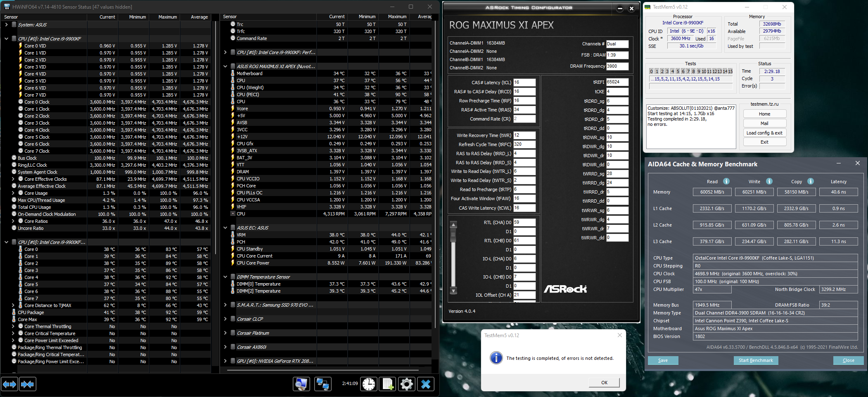Click the testmem.tz.ru text in TestMem5
The height and width of the screenshot is (397, 868).
pyautogui.click(x=764, y=104)
